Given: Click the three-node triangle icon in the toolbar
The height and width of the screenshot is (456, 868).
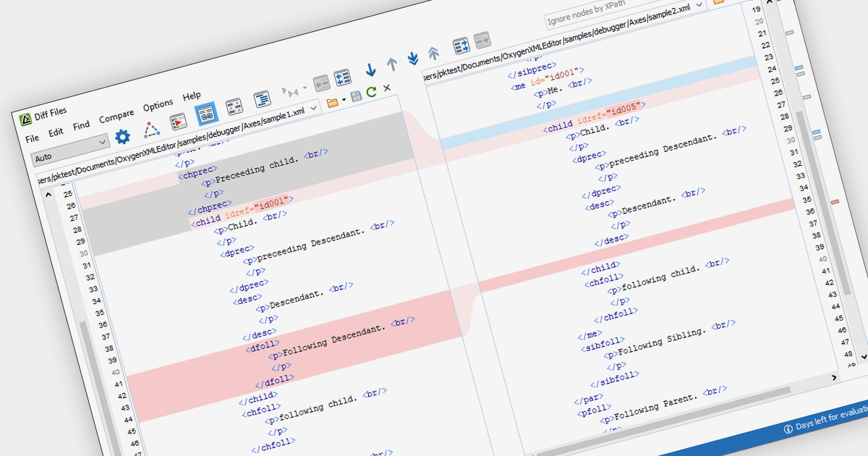Looking at the screenshot, I should point(151,129).
